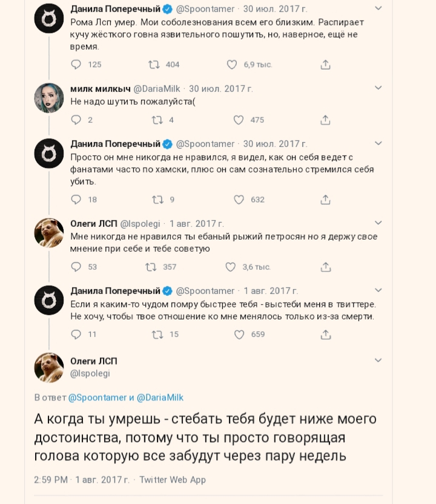
Task: Reply to the first Данила Поперечный tweet
Action: coord(76,65)
